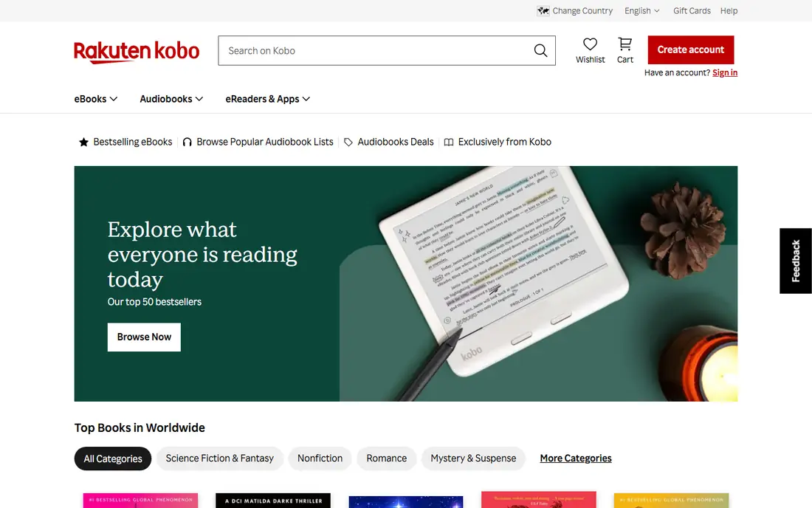Open the shopping Cart icon
Screen dimensions: 812x508
click(x=625, y=44)
